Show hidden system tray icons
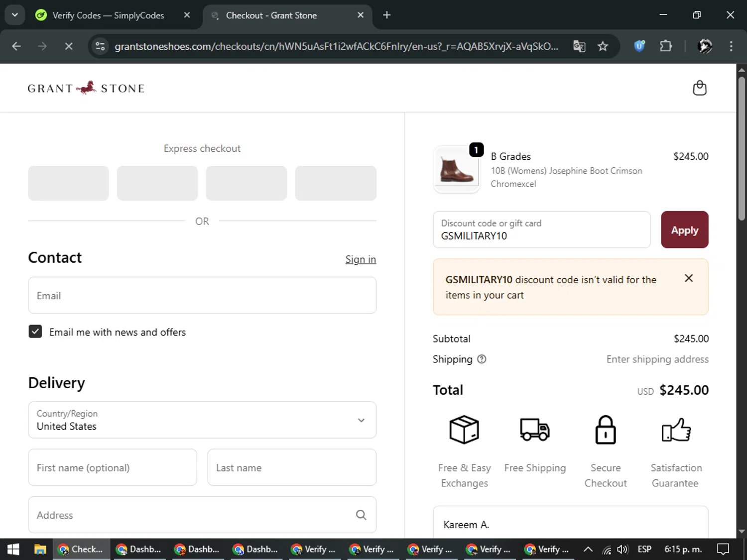This screenshot has height=560, width=747. tap(588, 549)
